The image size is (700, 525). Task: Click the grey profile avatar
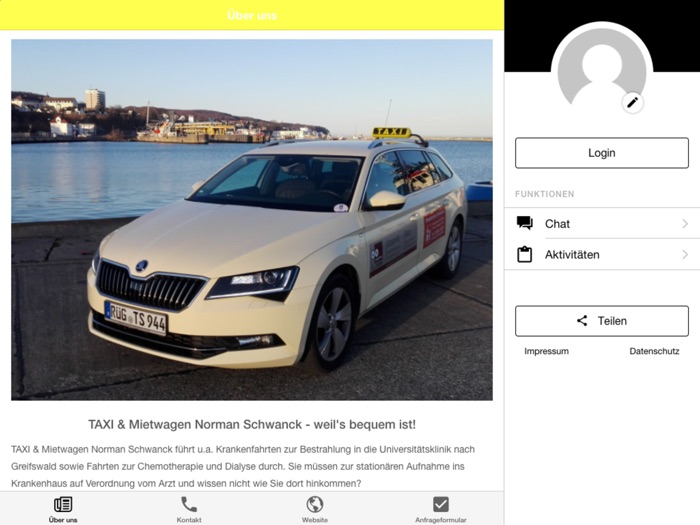tap(602, 67)
